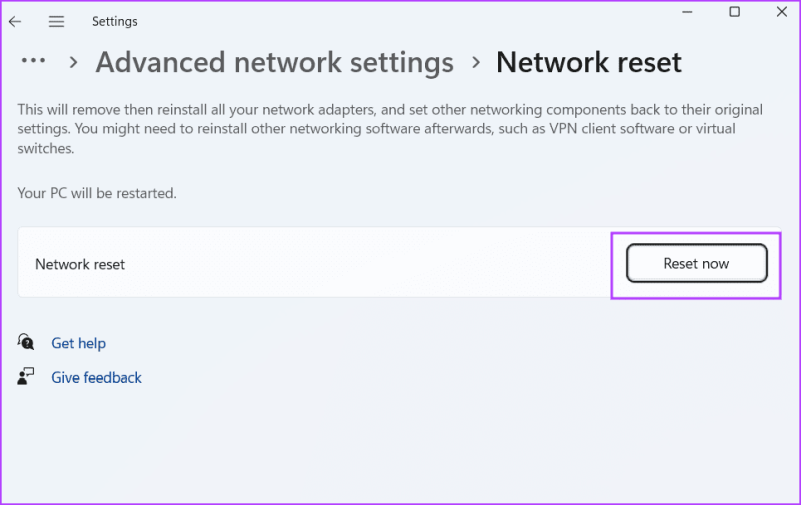This screenshot has width=801, height=505.
Task: Click the Give feedback person icon
Action: point(26,377)
